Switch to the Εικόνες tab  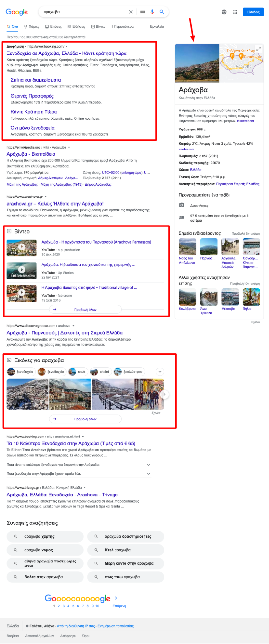pyautogui.click(x=54, y=27)
